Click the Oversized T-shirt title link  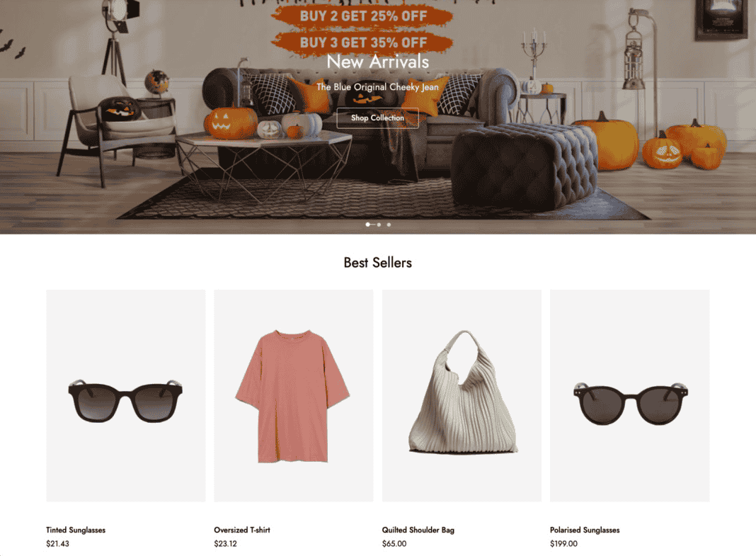coord(242,530)
